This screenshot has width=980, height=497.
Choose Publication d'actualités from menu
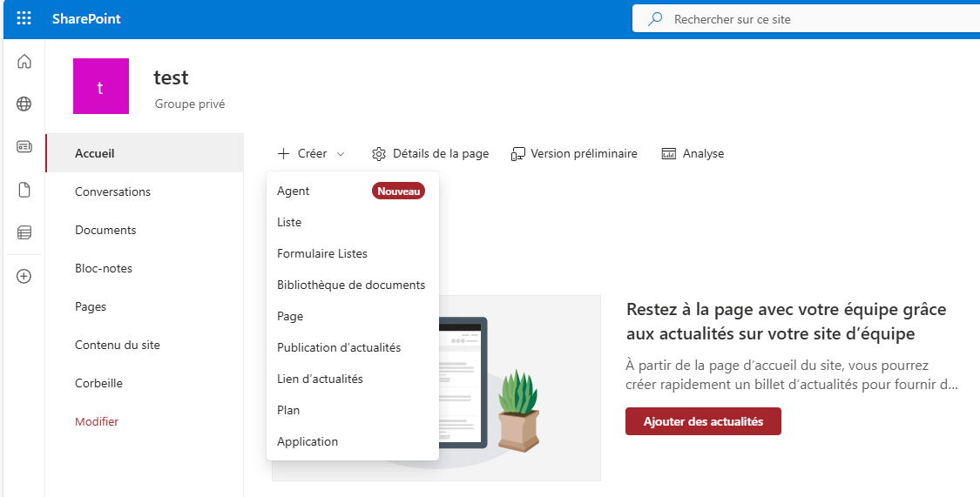339,347
